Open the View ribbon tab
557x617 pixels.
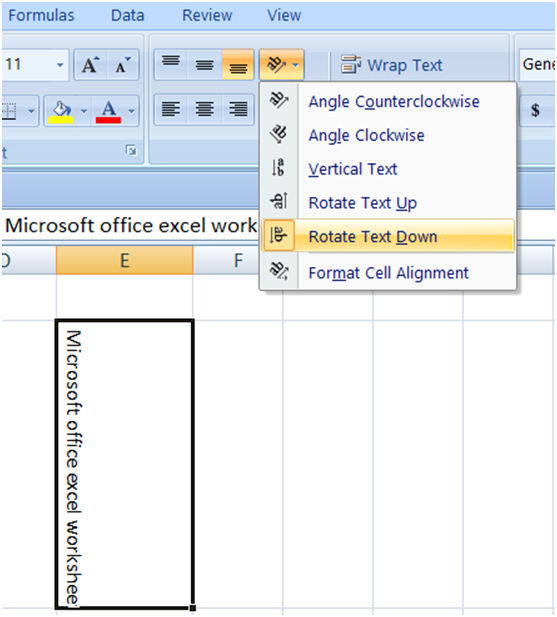point(284,15)
